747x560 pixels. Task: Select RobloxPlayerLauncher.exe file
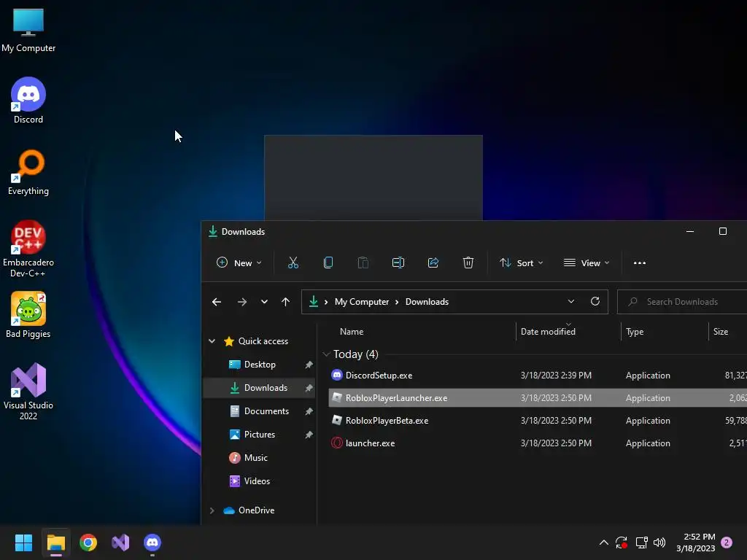pyautogui.click(x=538, y=397)
